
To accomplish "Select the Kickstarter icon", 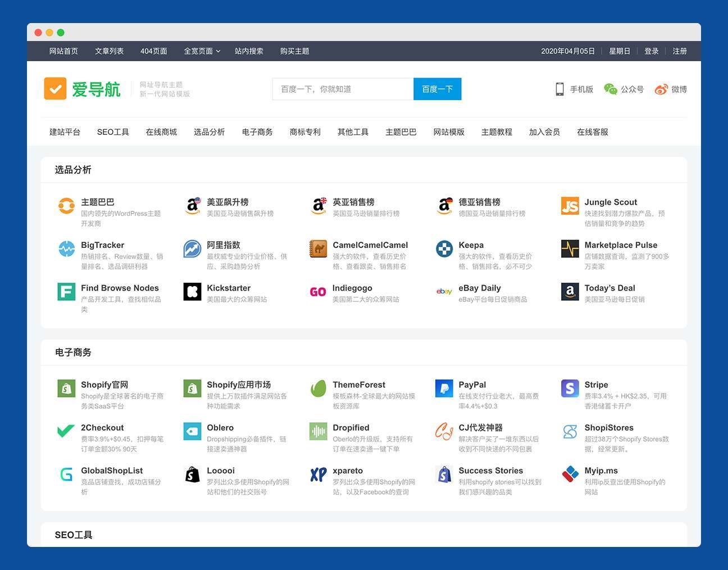I will [x=192, y=292].
